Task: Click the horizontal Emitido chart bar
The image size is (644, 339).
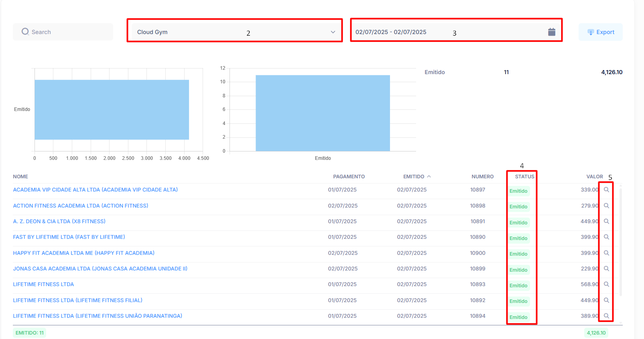Action: click(112, 110)
